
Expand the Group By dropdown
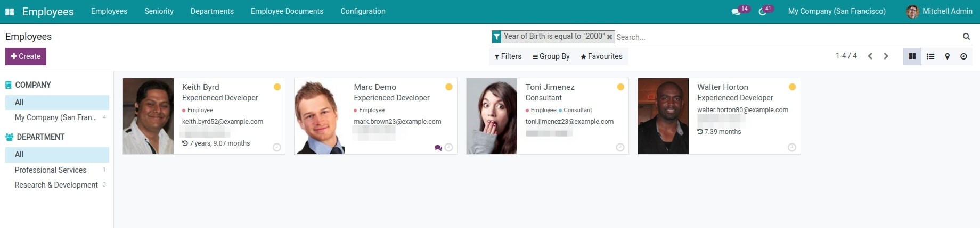551,56
